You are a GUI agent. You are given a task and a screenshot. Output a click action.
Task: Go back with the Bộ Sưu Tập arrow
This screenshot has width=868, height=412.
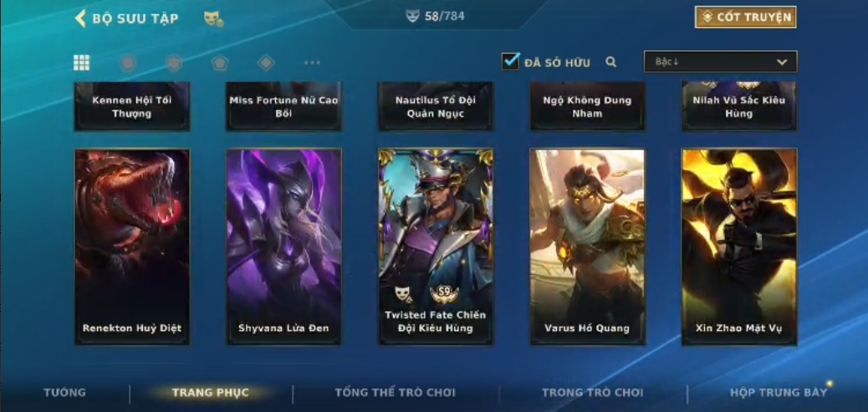(x=80, y=18)
